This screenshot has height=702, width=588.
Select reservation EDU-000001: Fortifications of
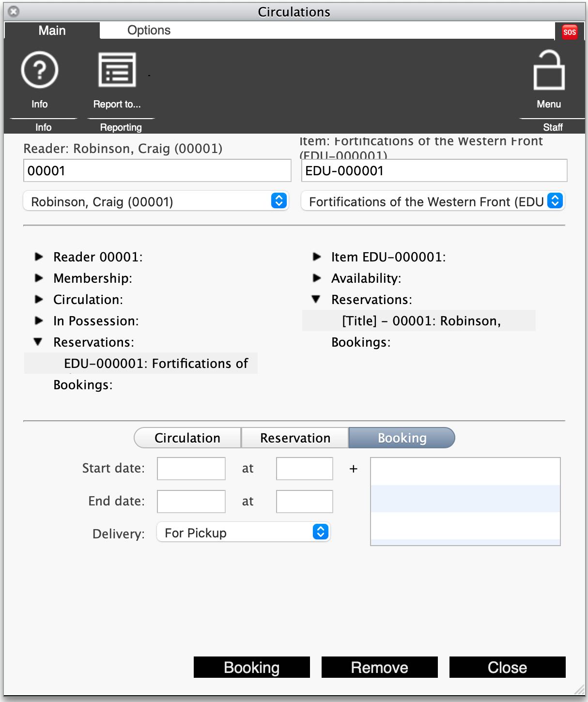(141, 363)
